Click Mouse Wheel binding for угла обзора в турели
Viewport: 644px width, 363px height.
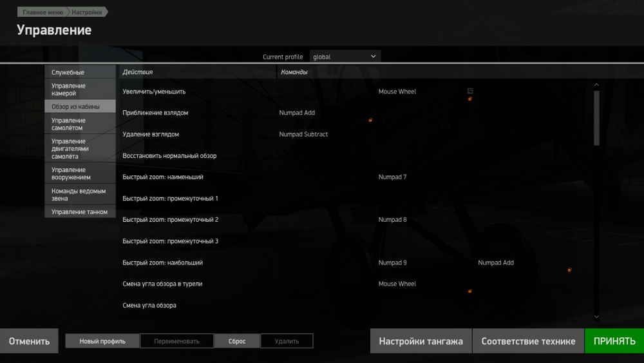coord(397,284)
